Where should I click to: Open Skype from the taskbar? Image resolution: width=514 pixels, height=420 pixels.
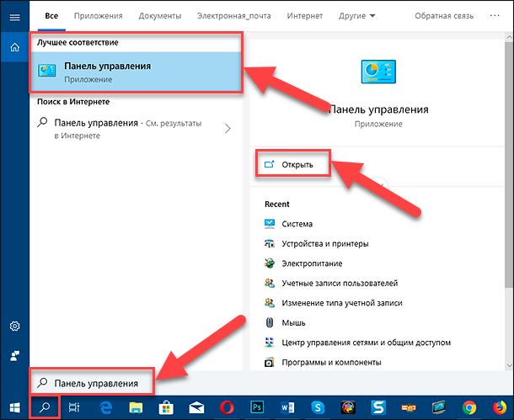coord(318,407)
